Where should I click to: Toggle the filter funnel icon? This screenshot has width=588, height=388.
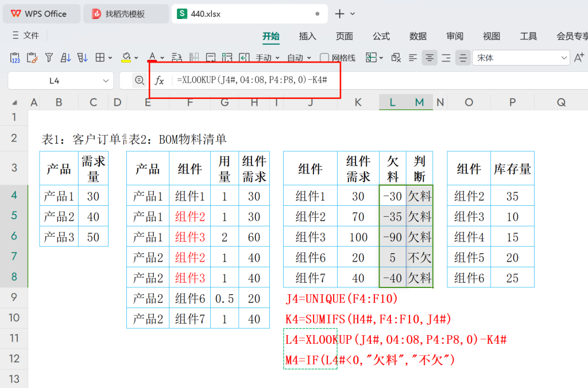[x=49, y=58]
